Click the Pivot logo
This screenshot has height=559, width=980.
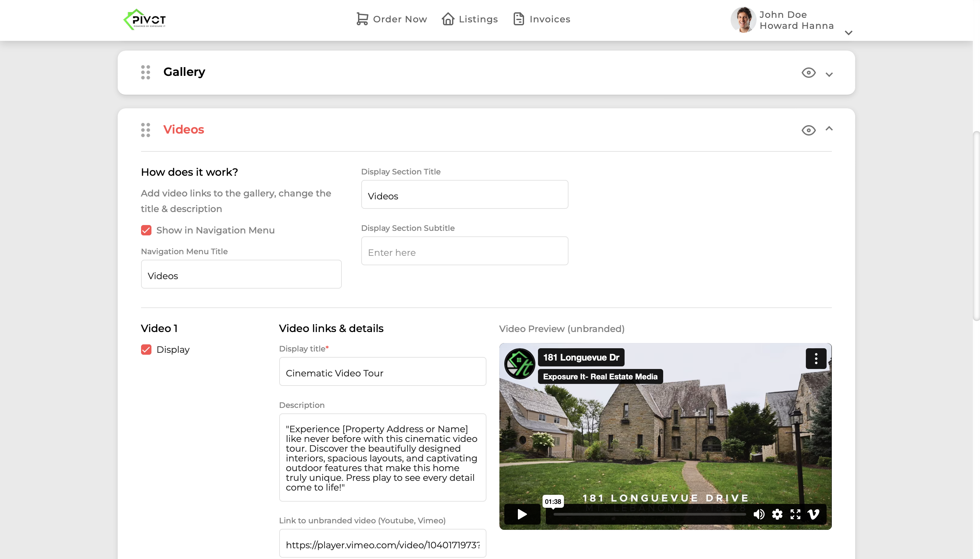pyautogui.click(x=144, y=19)
